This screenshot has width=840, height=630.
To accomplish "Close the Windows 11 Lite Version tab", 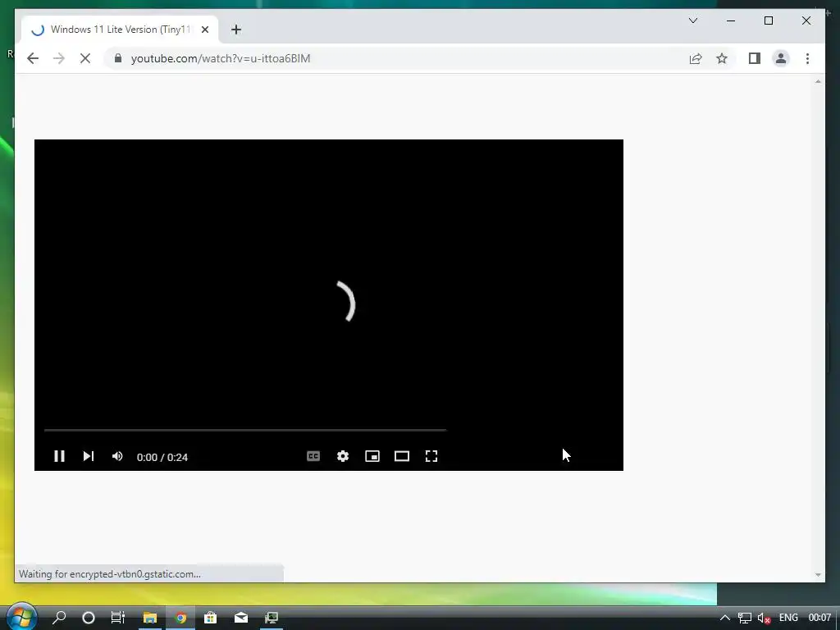I will (x=204, y=30).
